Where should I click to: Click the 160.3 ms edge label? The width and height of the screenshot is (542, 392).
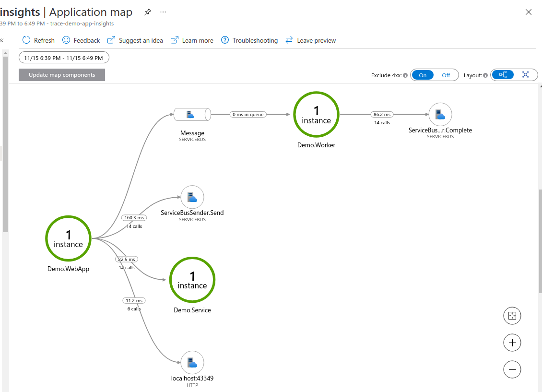point(134,218)
